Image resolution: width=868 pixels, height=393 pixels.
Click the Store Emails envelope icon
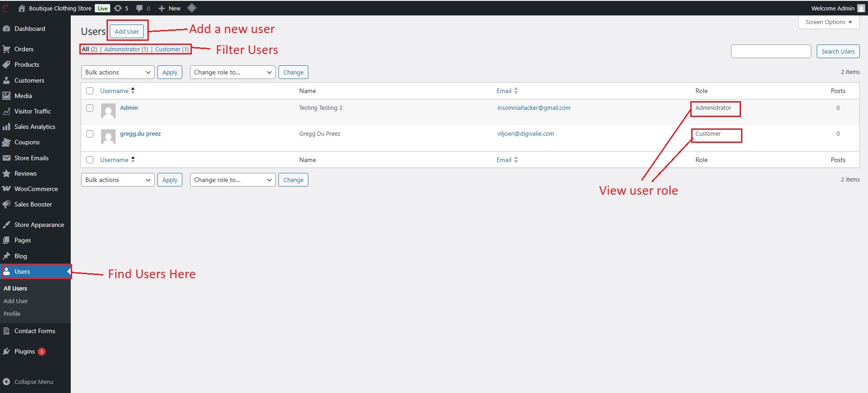(x=6, y=158)
